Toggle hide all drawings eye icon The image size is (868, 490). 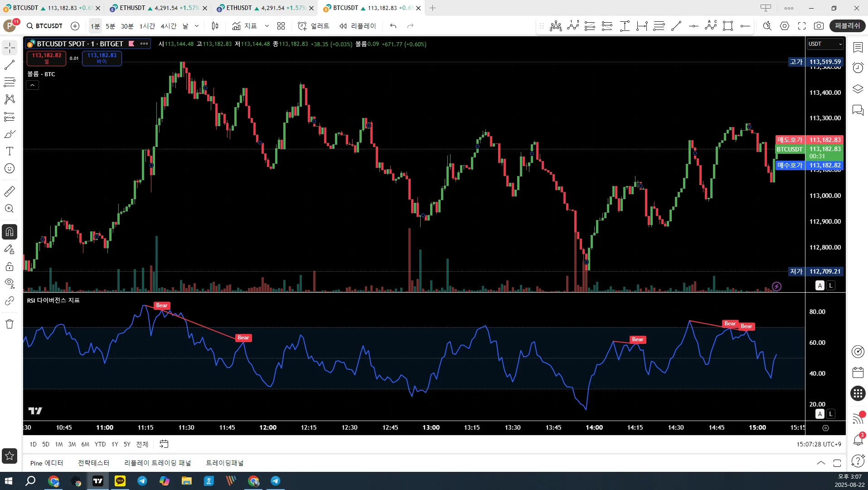point(10,284)
